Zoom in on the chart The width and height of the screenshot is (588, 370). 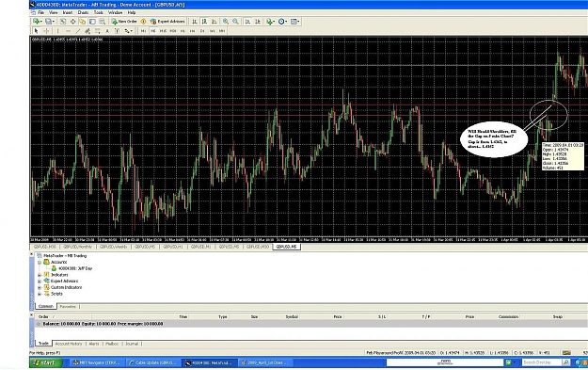click(x=226, y=22)
